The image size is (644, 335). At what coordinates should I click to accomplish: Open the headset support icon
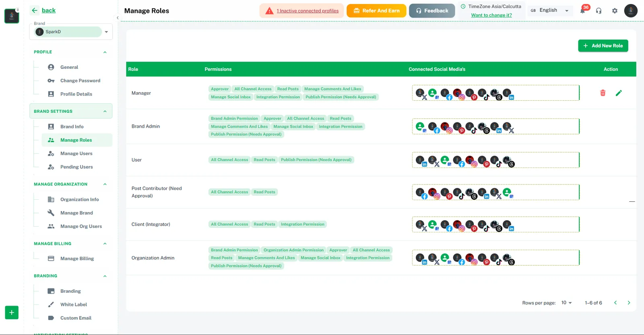[x=599, y=11]
